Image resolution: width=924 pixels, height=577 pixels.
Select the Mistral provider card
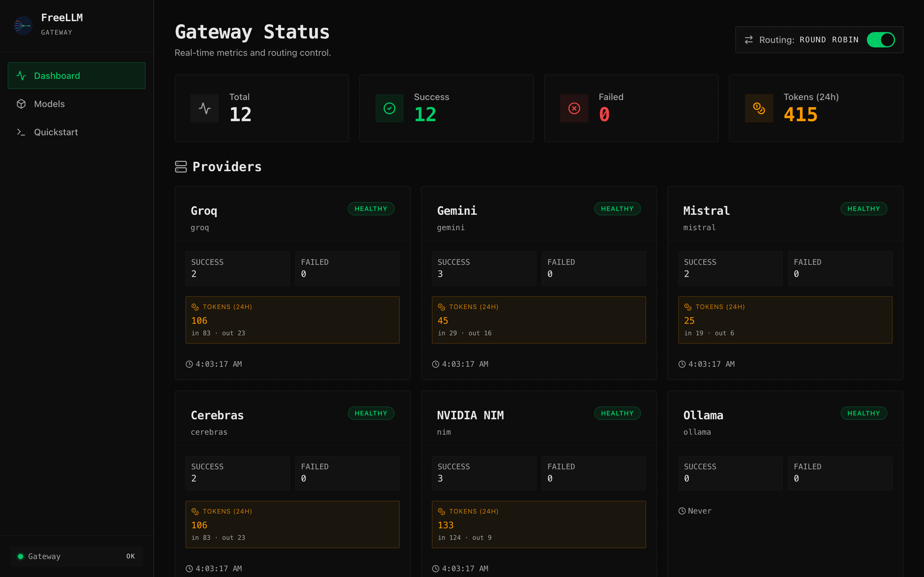pos(785,282)
